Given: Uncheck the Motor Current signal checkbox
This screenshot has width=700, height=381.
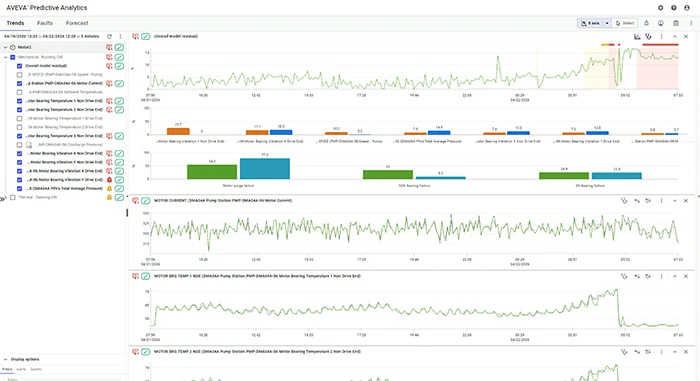Looking at the screenshot, I should point(19,84).
